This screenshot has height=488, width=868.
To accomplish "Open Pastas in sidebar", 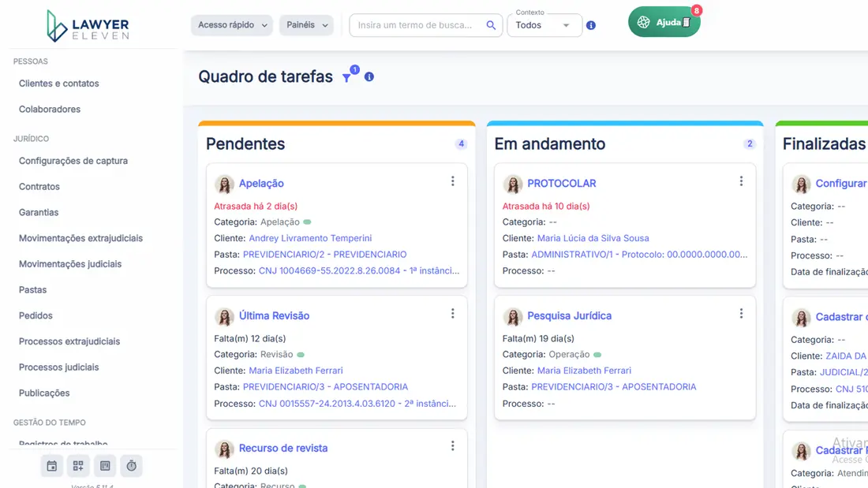I will [32, 290].
